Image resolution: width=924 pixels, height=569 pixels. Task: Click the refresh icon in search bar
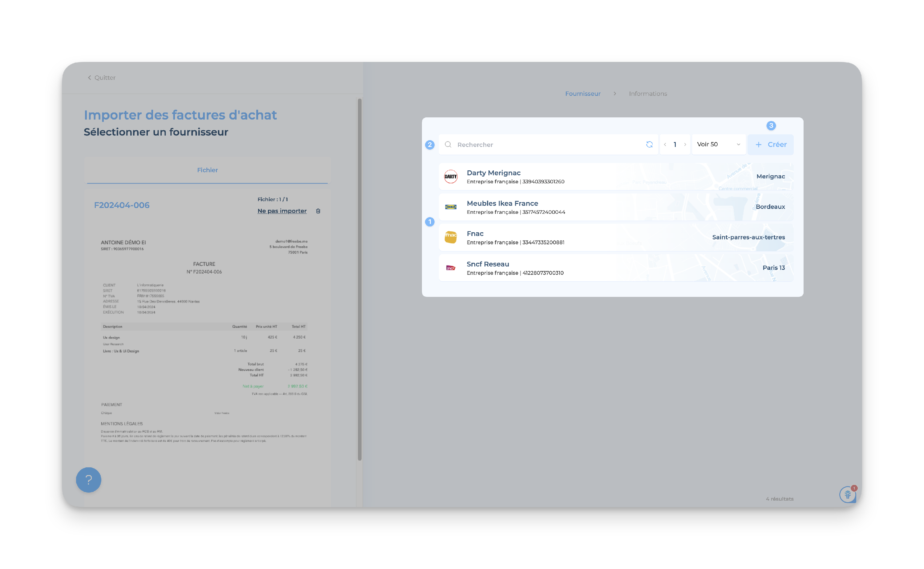649,144
